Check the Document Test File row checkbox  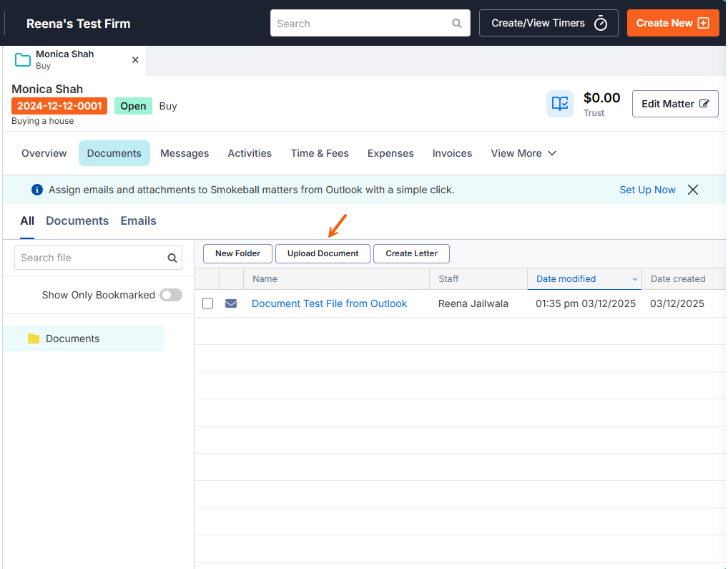coord(207,303)
